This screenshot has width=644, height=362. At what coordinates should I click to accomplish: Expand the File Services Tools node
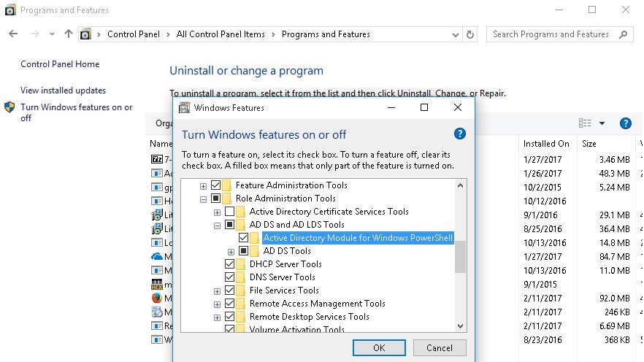[x=217, y=291]
